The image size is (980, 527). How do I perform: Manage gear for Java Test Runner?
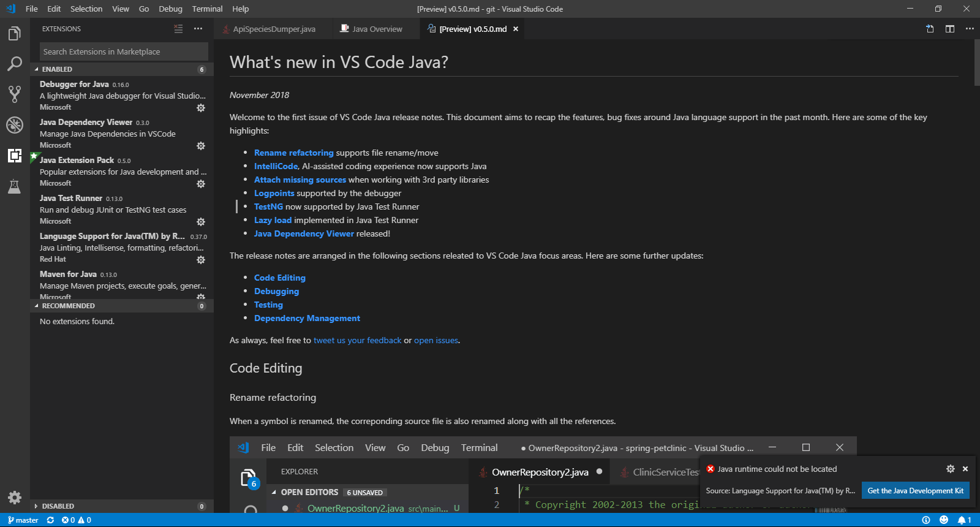click(200, 222)
